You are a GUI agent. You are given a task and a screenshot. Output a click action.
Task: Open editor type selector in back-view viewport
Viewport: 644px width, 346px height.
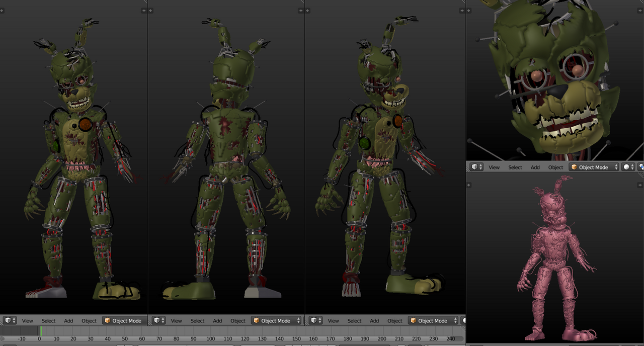pyautogui.click(x=158, y=320)
